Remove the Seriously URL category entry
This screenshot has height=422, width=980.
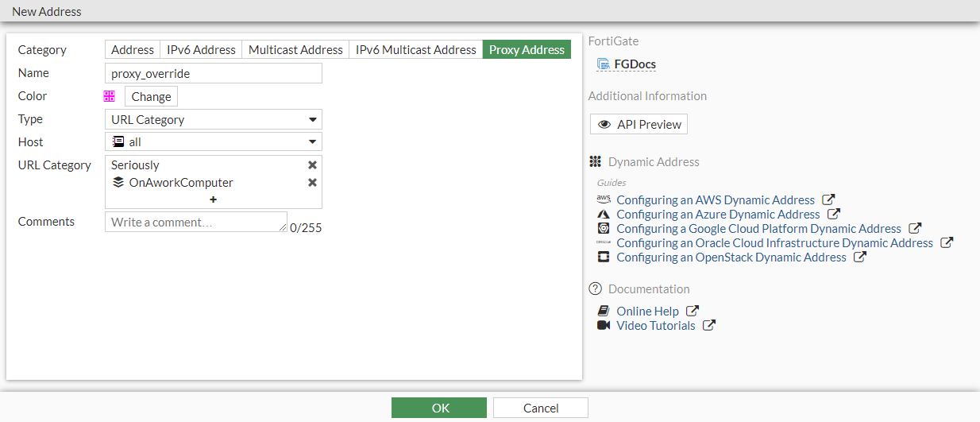(x=312, y=165)
